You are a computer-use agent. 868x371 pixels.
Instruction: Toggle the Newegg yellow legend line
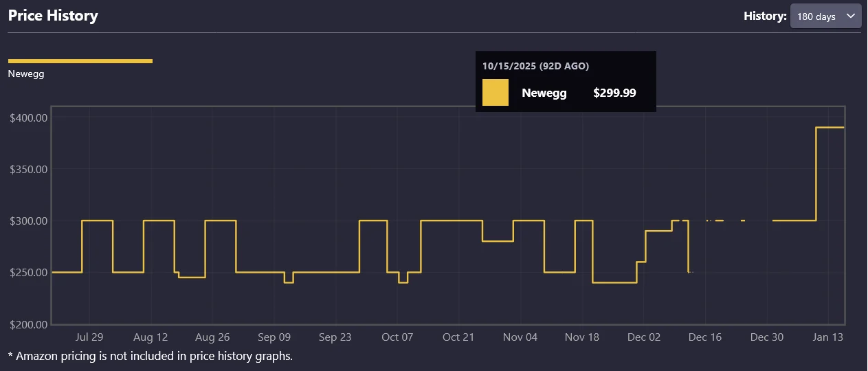click(80, 61)
